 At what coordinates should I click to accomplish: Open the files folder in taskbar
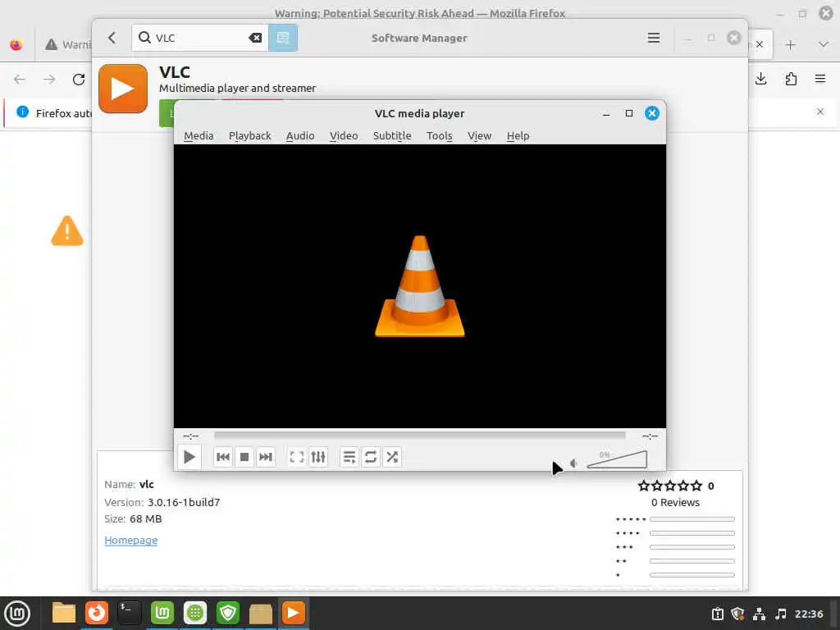click(64, 613)
